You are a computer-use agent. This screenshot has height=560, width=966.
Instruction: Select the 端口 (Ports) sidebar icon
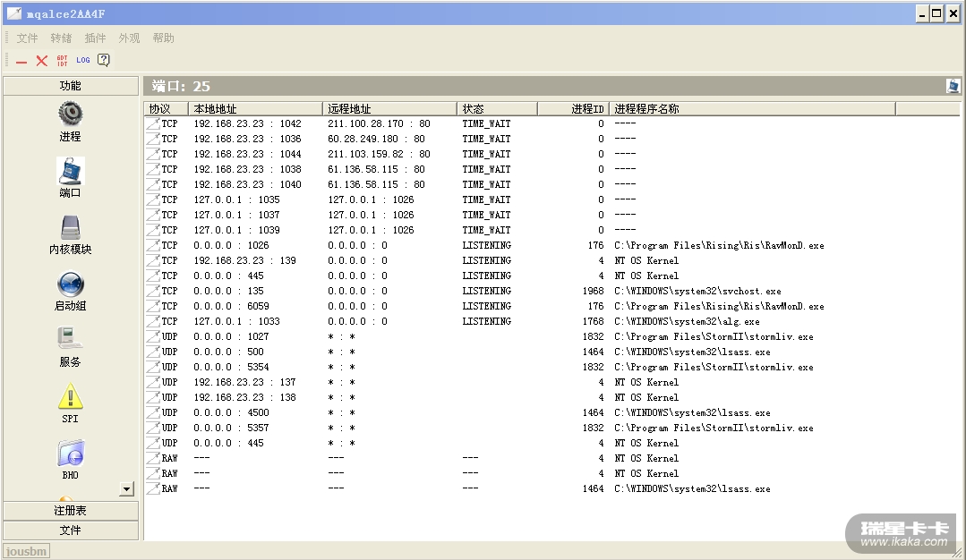pos(70,171)
